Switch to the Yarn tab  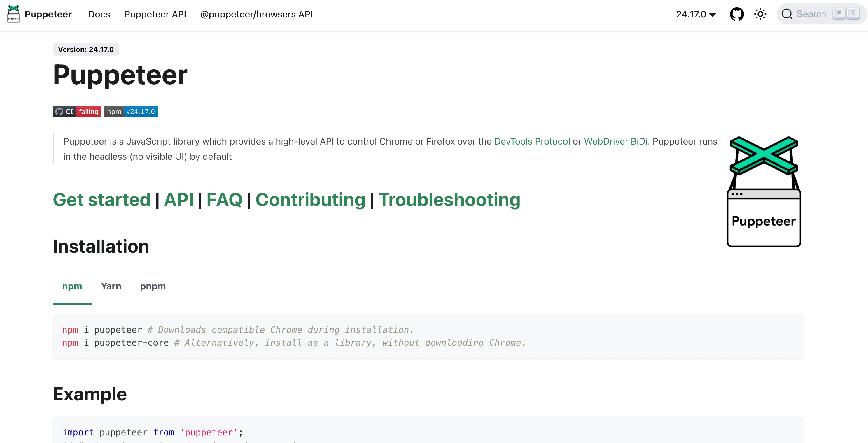[111, 286]
